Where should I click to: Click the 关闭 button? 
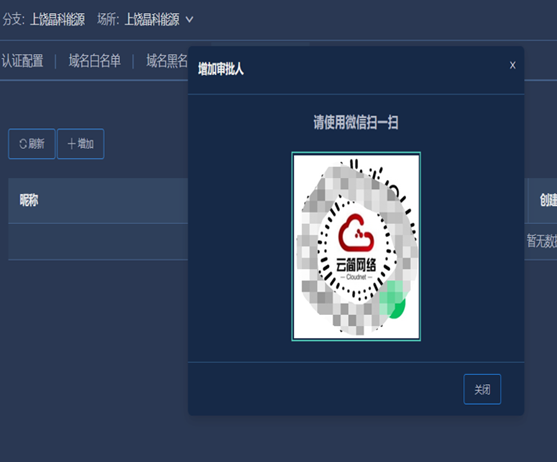(x=483, y=390)
